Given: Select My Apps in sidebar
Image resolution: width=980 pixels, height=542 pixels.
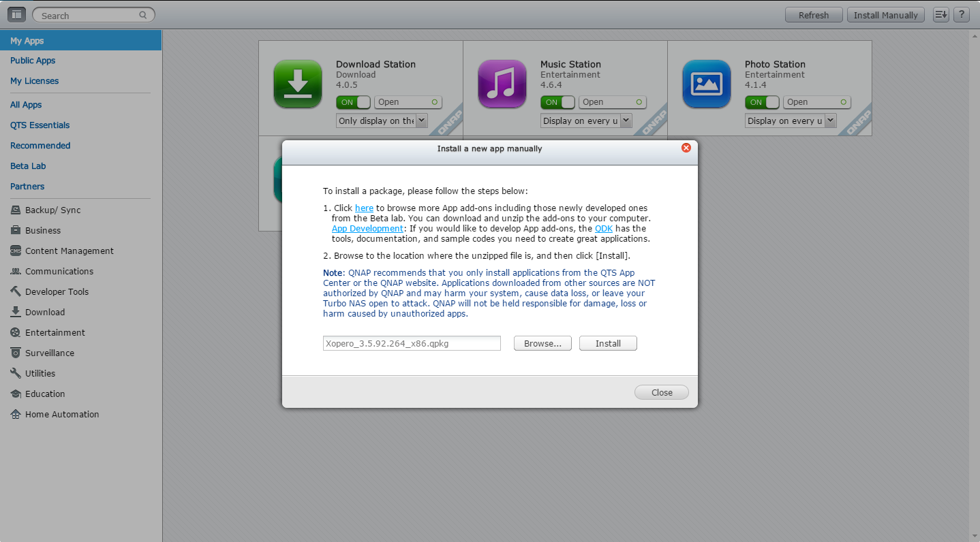Looking at the screenshot, I should point(80,40).
